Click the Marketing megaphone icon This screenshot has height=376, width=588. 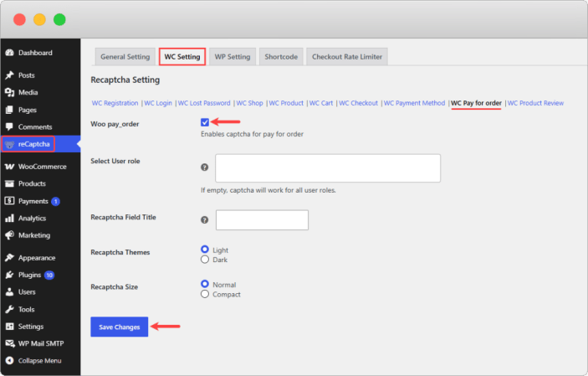tap(9, 235)
